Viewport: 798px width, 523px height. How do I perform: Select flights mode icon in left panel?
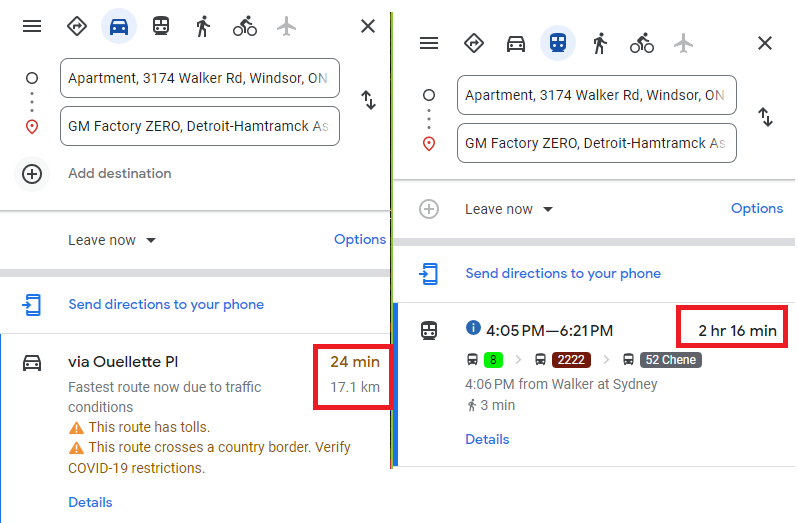point(287,26)
